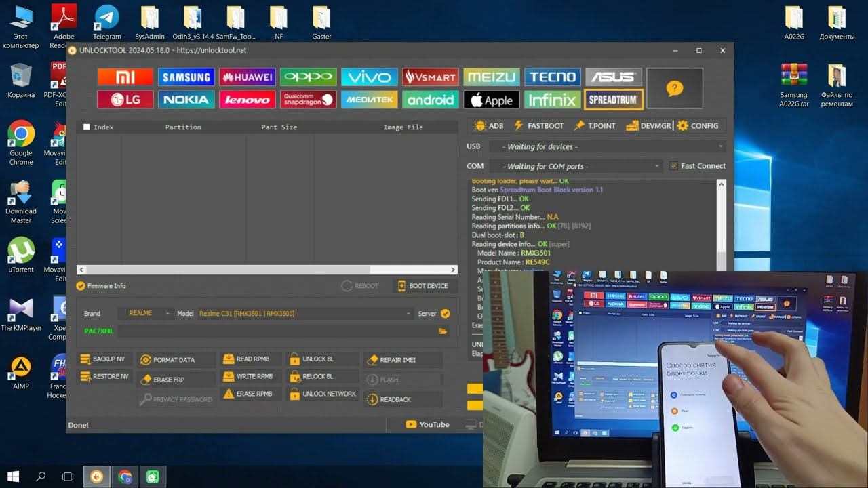Open the COM ports dropdown
This screenshot has height=488, width=868.
[x=576, y=166]
